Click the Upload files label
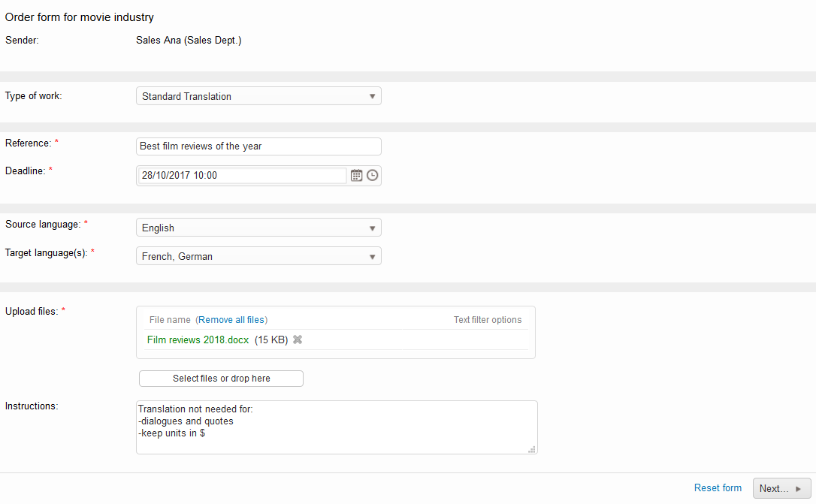Screen dimensions: 816x504 pos(32,311)
